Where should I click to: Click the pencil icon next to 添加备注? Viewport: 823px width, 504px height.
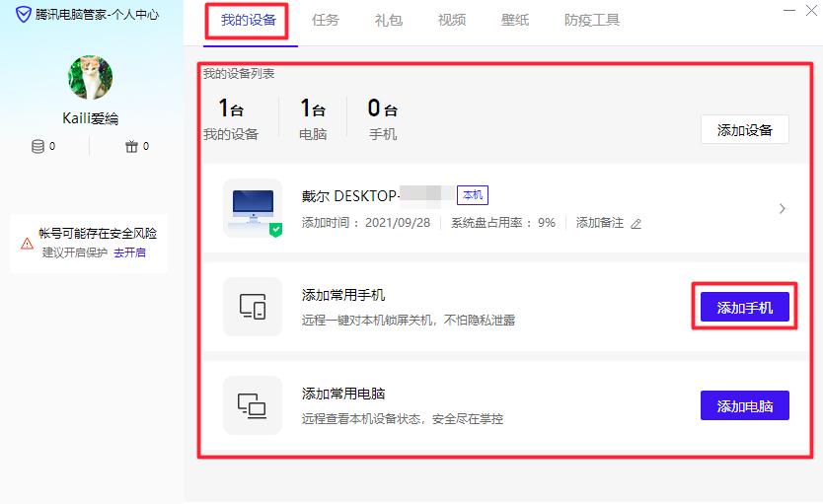click(636, 224)
